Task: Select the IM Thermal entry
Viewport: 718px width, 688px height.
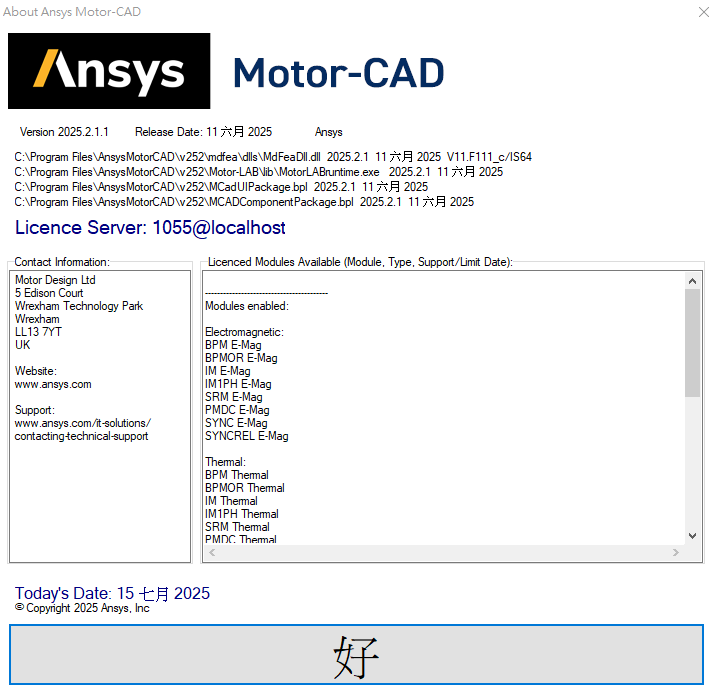Action: pos(231,501)
